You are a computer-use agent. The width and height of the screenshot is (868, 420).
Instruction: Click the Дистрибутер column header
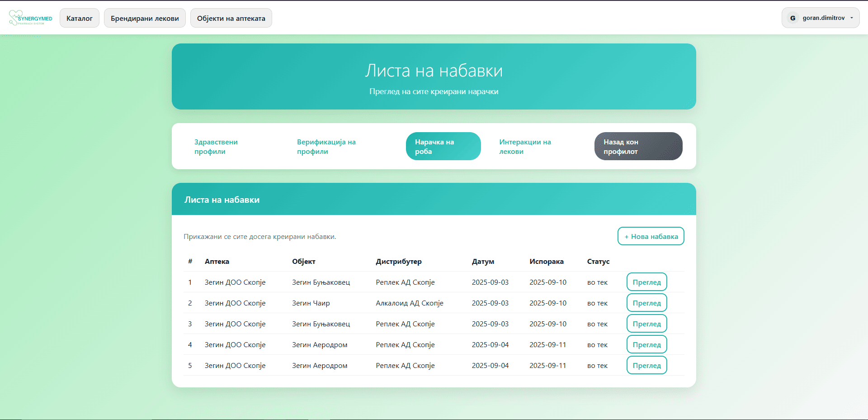pos(398,262)
